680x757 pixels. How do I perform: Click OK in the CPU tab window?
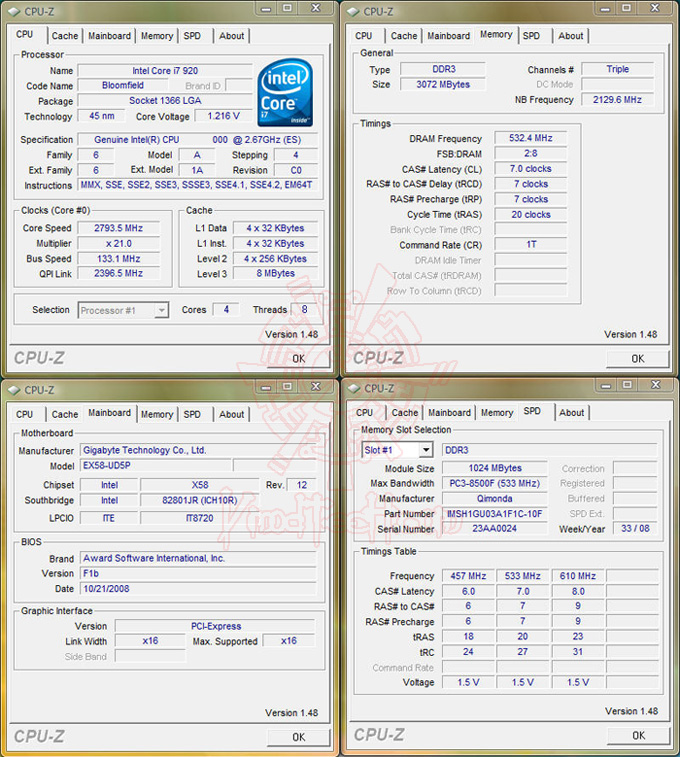298,359
